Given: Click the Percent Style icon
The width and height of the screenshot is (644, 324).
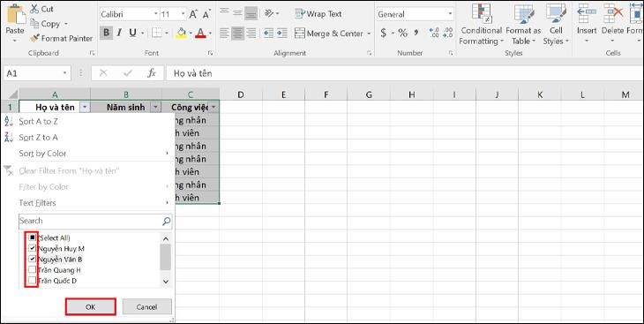Looking at the screenshot, I should (x=402, y=33).
